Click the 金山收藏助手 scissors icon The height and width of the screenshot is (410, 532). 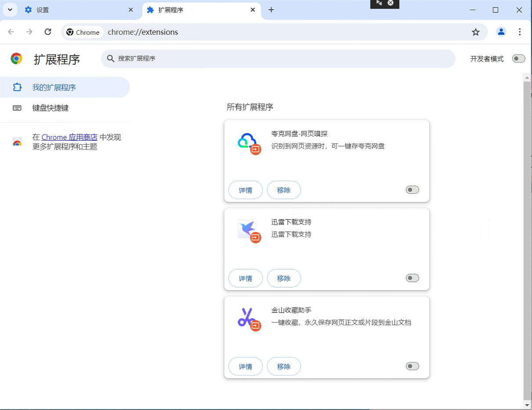(x=247, y=317)
